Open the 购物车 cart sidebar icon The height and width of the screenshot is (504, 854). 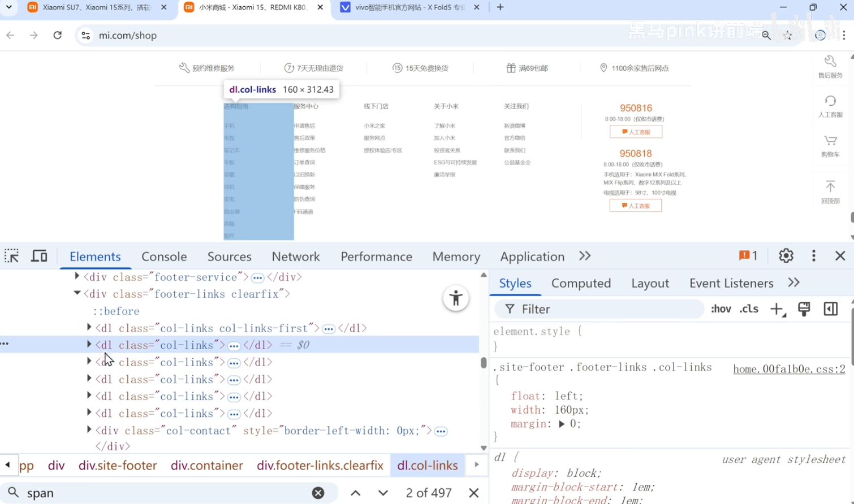(830, 146)
